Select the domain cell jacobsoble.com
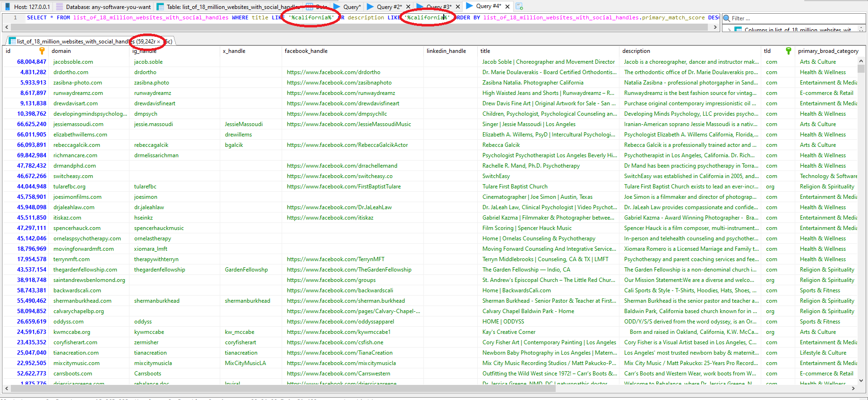Image resolution: width=868 pixels, height=400 pixels. tap(88, 62)
